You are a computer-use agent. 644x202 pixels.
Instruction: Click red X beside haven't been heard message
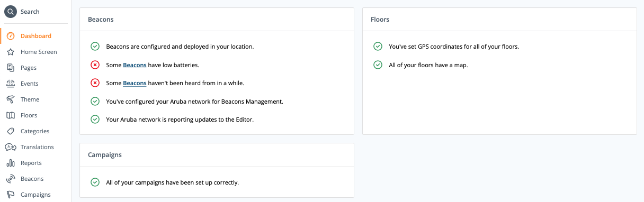(x=95, y=83)
